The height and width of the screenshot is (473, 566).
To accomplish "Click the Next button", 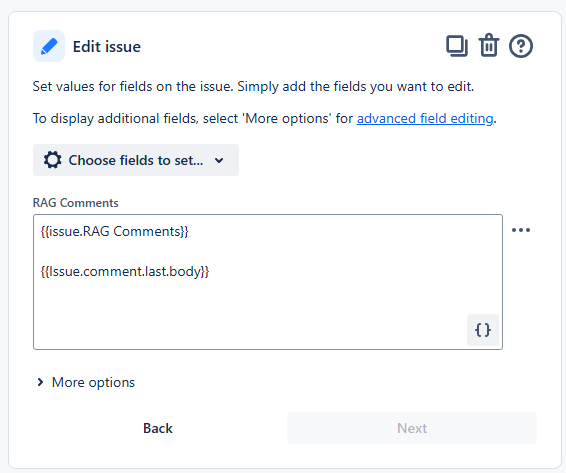I will point(412,428).
